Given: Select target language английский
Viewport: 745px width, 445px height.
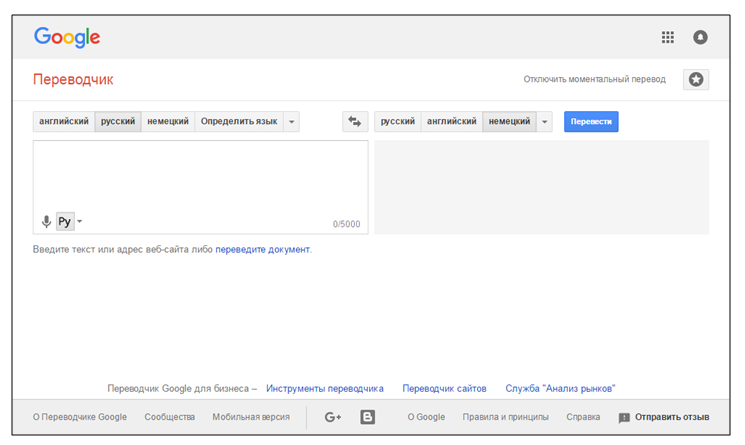Looking at the screenshot, I should click(451, 122).
